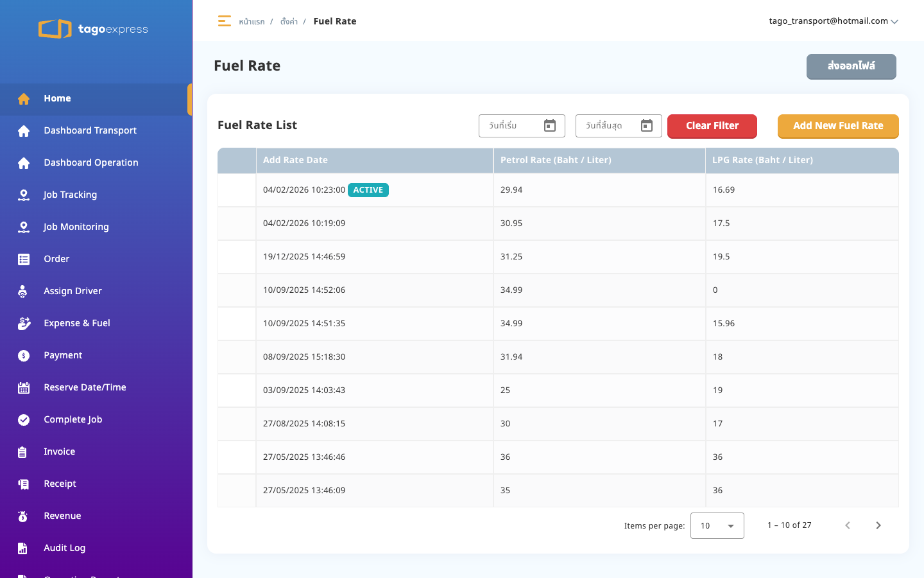
Task: Expand the tago_transport@hotmail.com account menu
Action: click(x=834, y=21)
